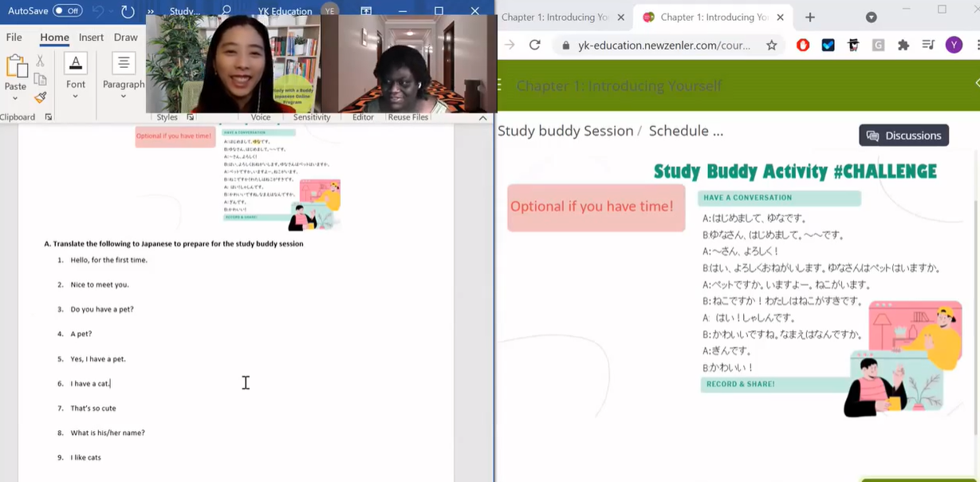Click the Reuse Files group label
Screen dimensions: 980x482
(x=408, y=117)
